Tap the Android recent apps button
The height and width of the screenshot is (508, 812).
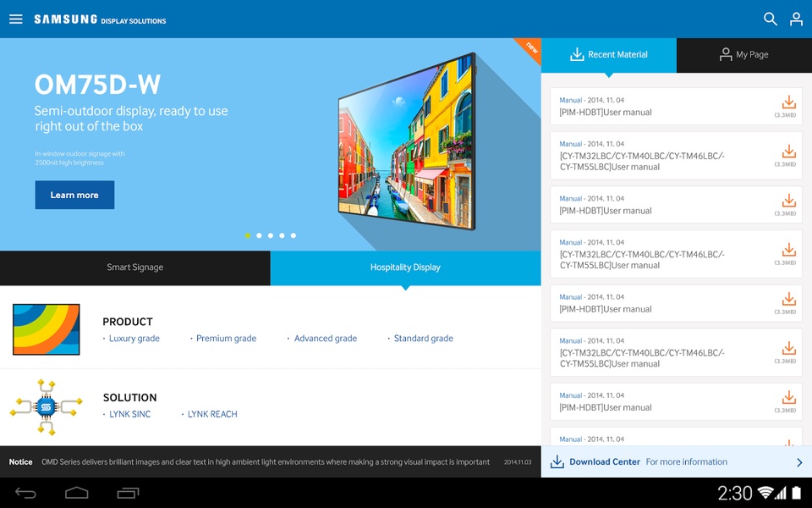click(x=128, y=493)
